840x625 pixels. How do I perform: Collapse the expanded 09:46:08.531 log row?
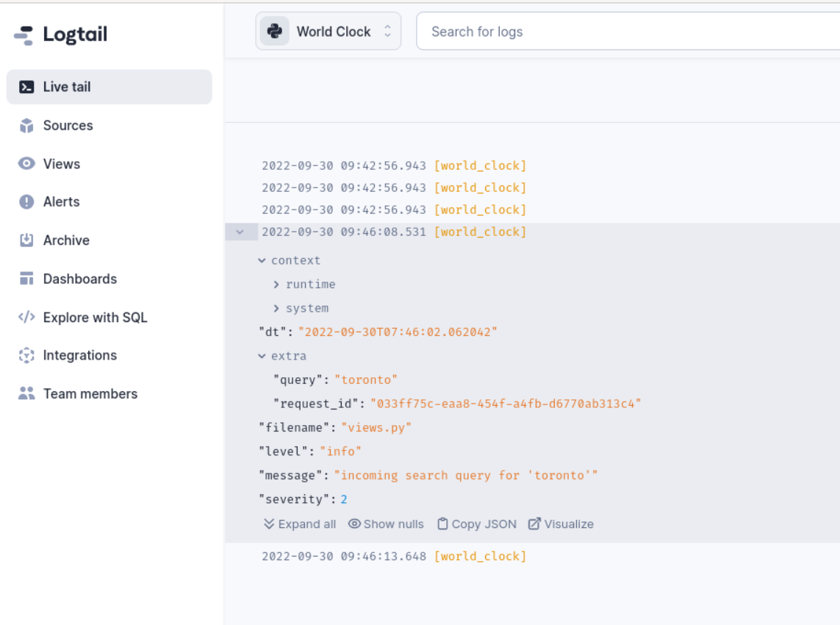point(240,232)
